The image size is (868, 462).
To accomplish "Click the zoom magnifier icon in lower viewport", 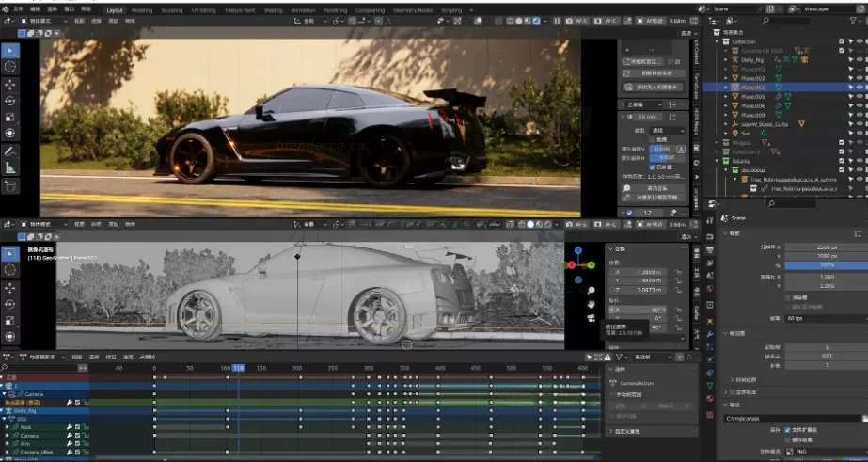I will [592, 291].
